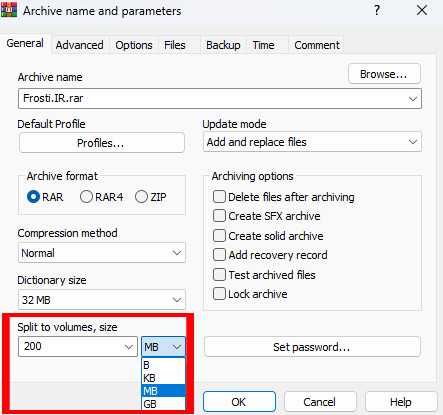Enable Lock archive checkbox
443x415 pixels.
pos(219,294)
